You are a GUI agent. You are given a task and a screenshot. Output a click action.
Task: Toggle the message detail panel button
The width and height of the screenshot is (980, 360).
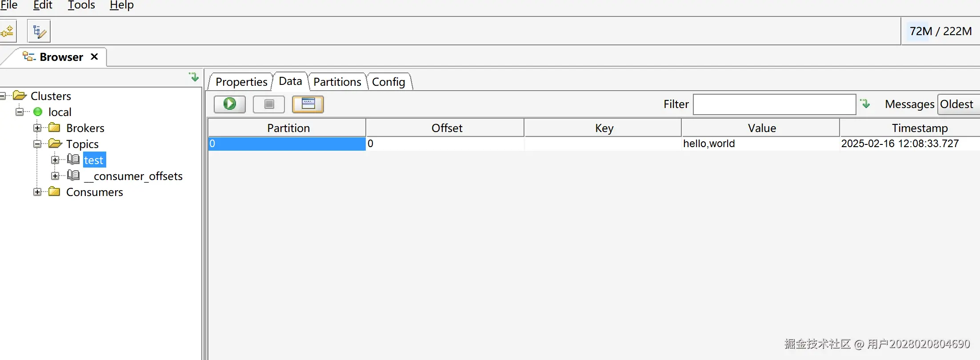coord(308,104)
